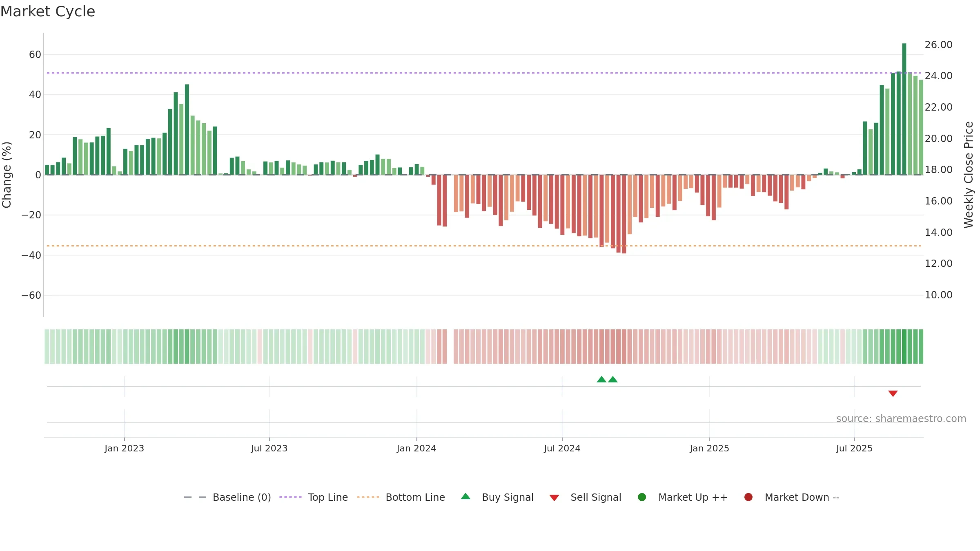Image resolution: width=980 pixels, height=551 pixels.
Task: Toggle the Baseline (0) legend item
Action: 227,497
